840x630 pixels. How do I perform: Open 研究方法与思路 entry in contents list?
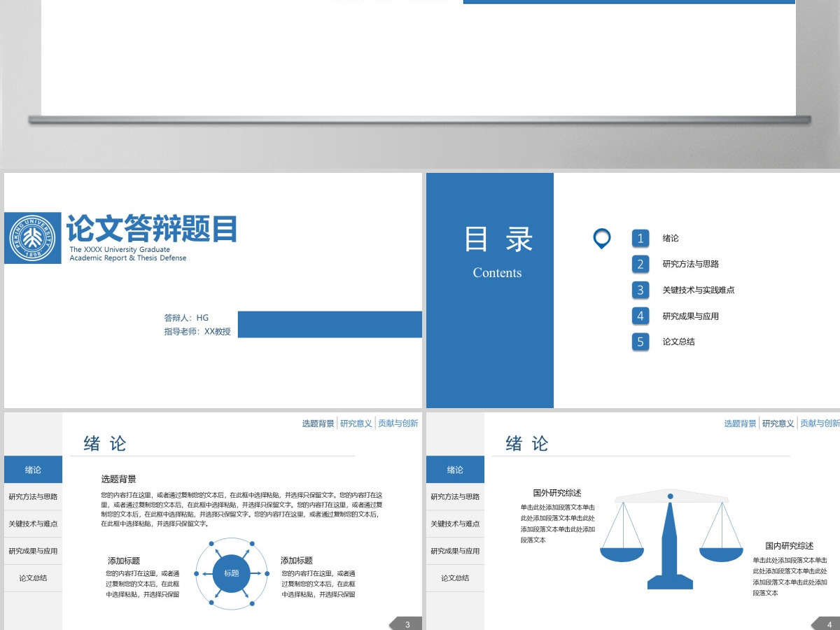[691, 265]
